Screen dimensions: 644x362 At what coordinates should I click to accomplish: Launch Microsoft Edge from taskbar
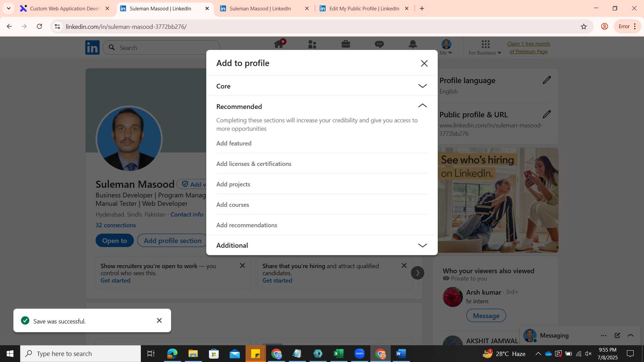pyautogui.click(x=172, y=354)
